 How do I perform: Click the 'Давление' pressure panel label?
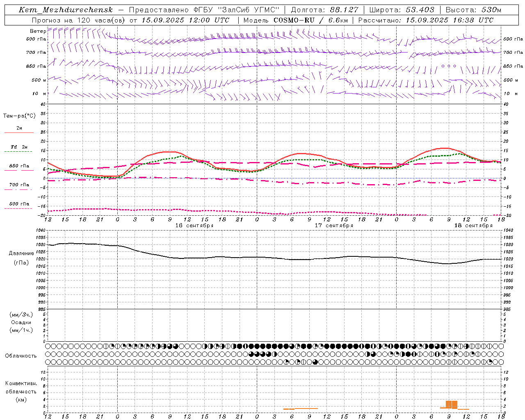[21, 253]
